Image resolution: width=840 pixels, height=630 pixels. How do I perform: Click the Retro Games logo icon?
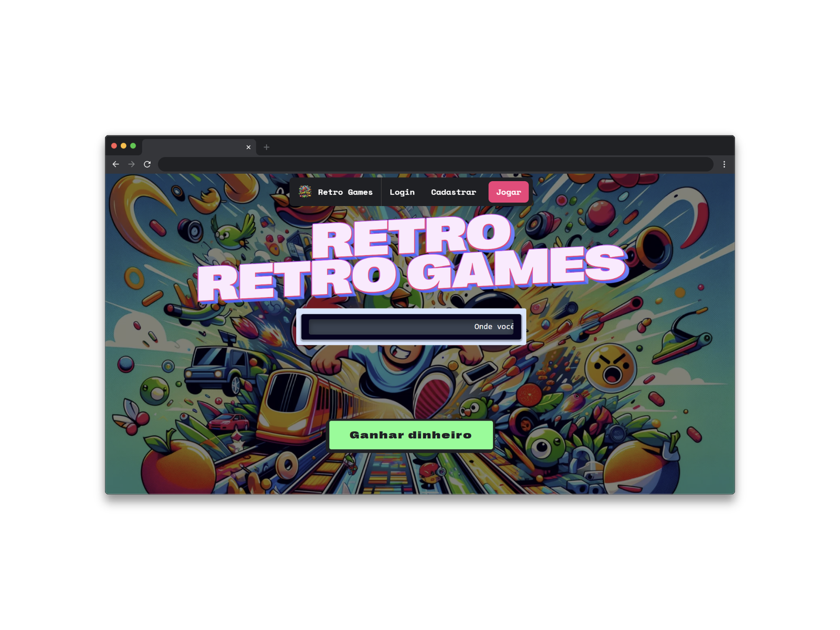306,192
